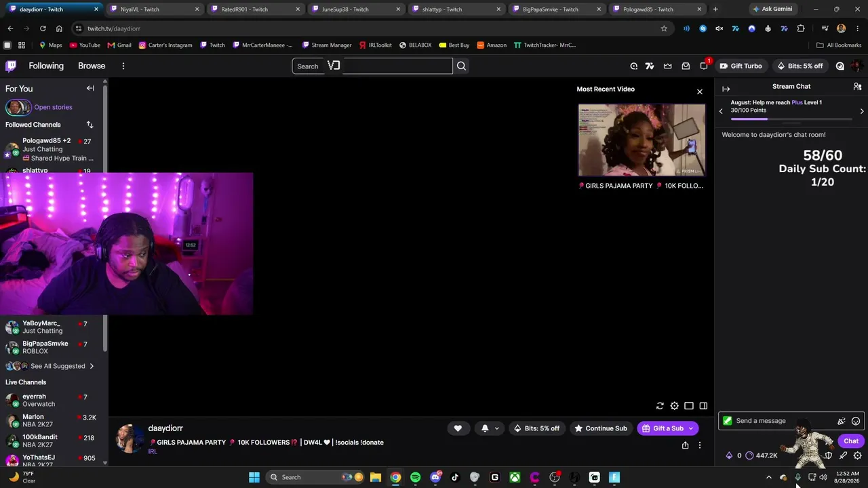Click the Gift Turbo button
This screenshot has width=868, height=488.
741,66
